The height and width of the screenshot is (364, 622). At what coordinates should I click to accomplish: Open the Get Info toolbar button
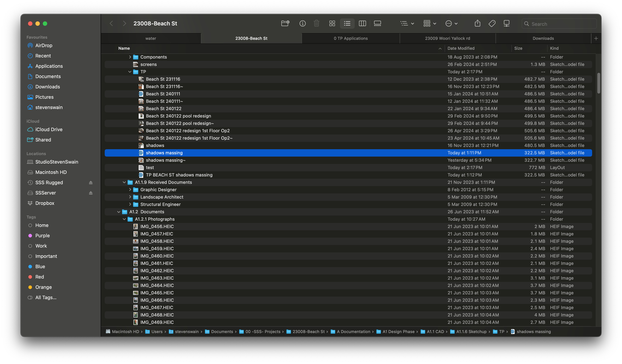tap(302, 23)
